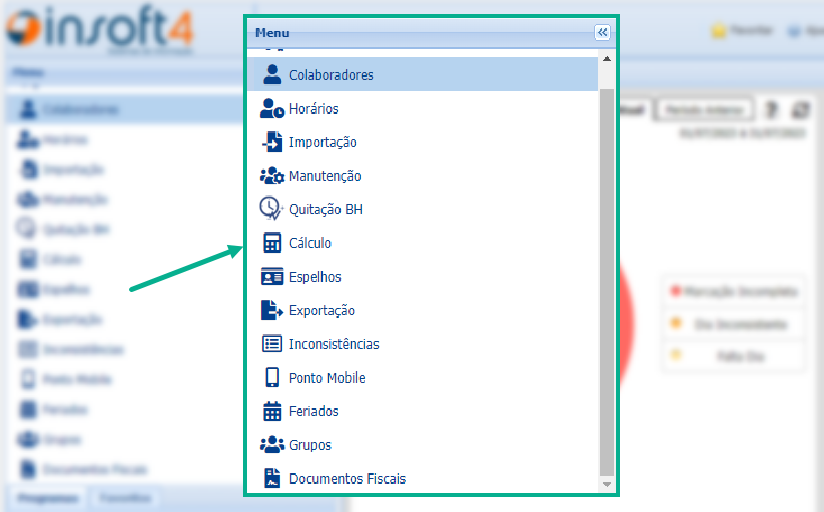
Task: Collapse the Menu panel with double-chevron
Action: pyautogui.click(x=602, y=32)
